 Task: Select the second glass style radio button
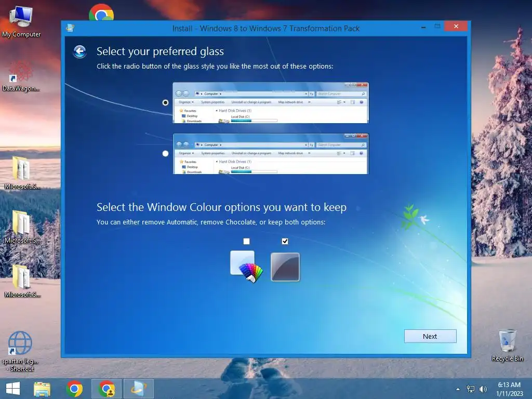[165, 153]
